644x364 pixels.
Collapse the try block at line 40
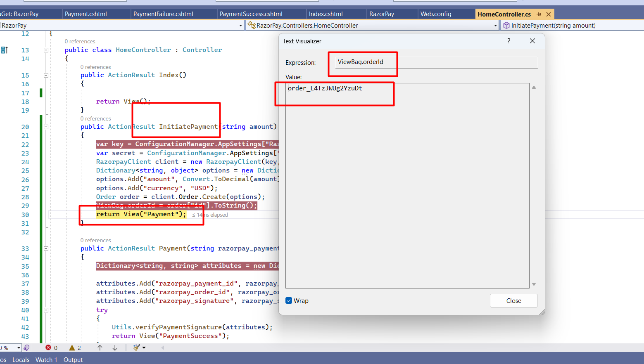coord(46,310)
